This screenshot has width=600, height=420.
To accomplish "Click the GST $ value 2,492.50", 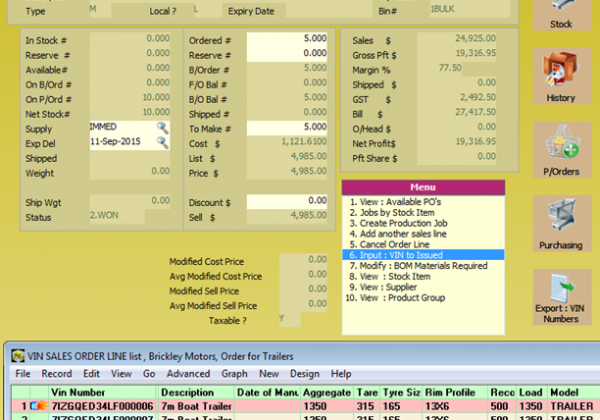I will click(456, 98).
